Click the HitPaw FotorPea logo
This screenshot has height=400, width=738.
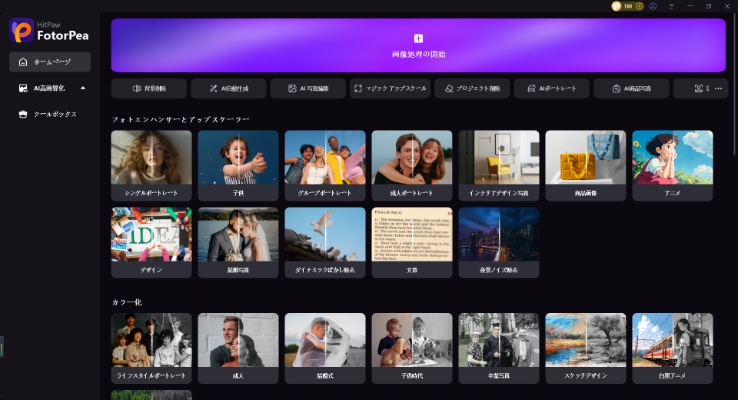click(x=49, y=31)
